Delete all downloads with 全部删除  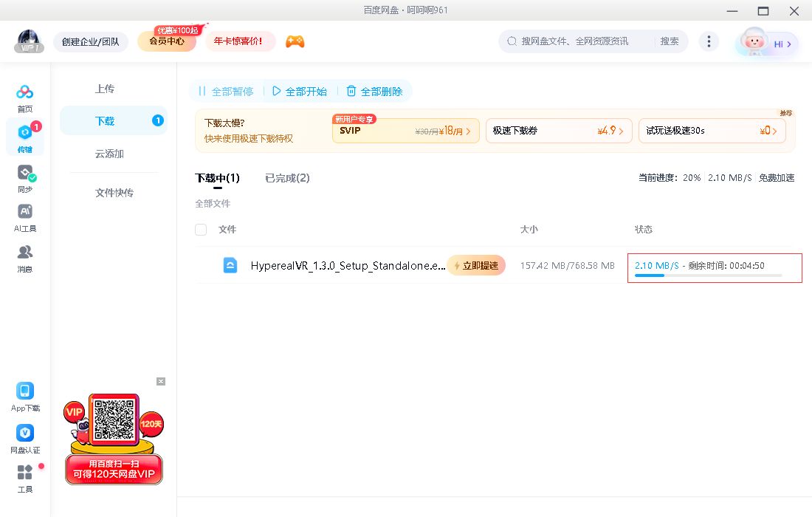point(374,92)
